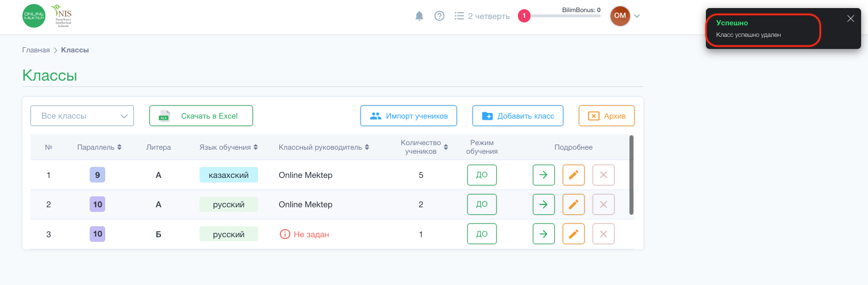Delete class 10 А with X icon
The height and width of the screenshot is (285, 868).
point(604,204)
